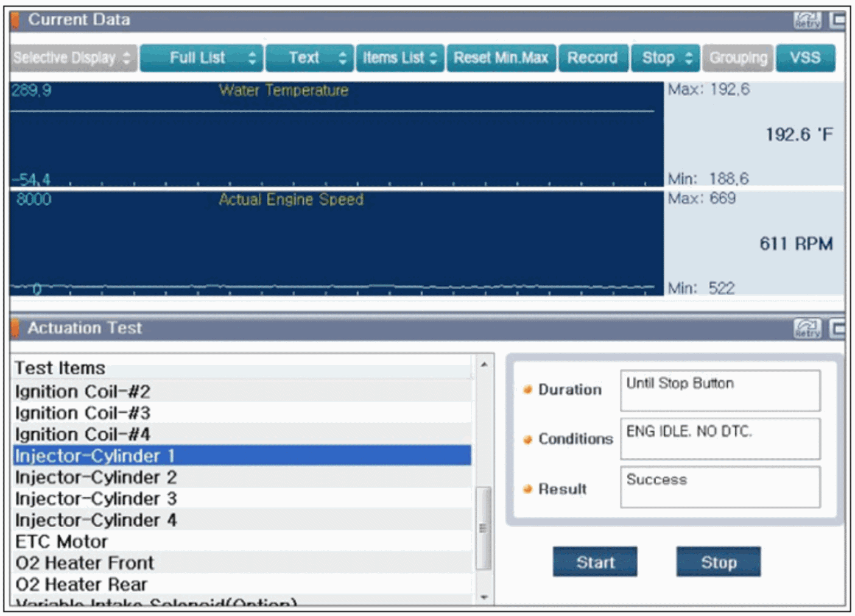The image size is (855, 616).
Task: Open the toolbar Stop dropdown
Action: point(665,58)
